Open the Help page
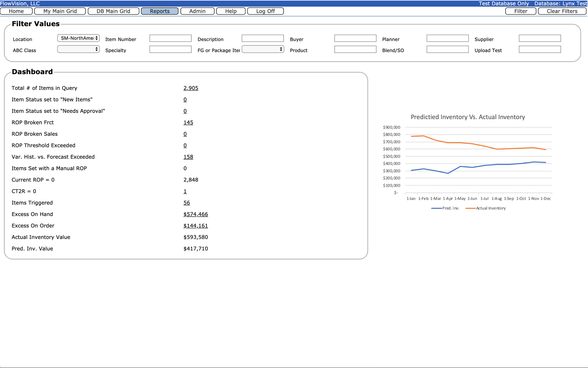 coord(230,11)
